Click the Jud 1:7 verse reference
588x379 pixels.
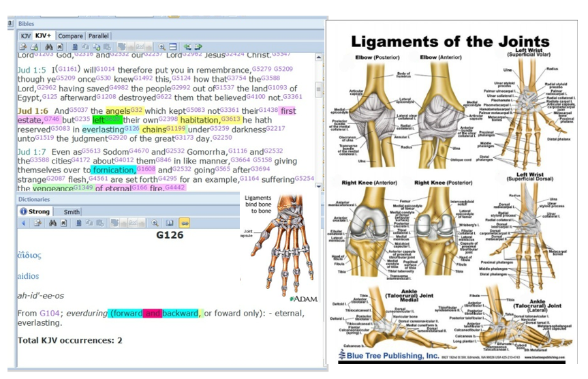pyautogui.click(x=31, y=151)
